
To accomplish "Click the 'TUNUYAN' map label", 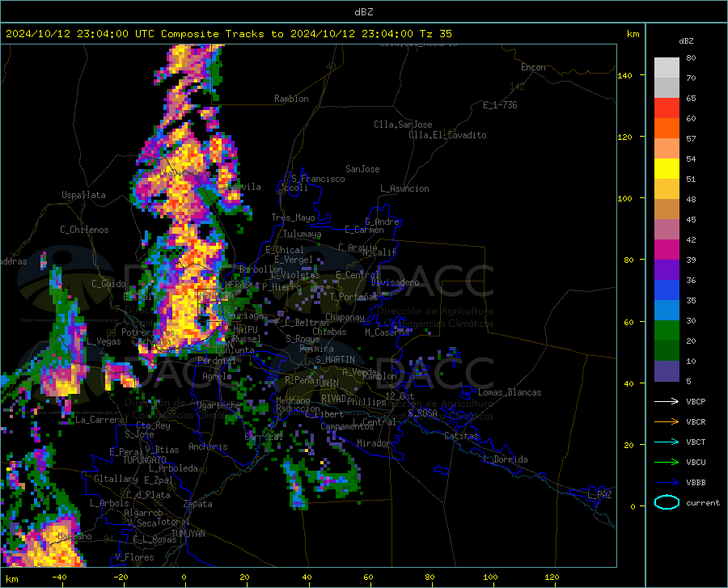I will point(188,534).
